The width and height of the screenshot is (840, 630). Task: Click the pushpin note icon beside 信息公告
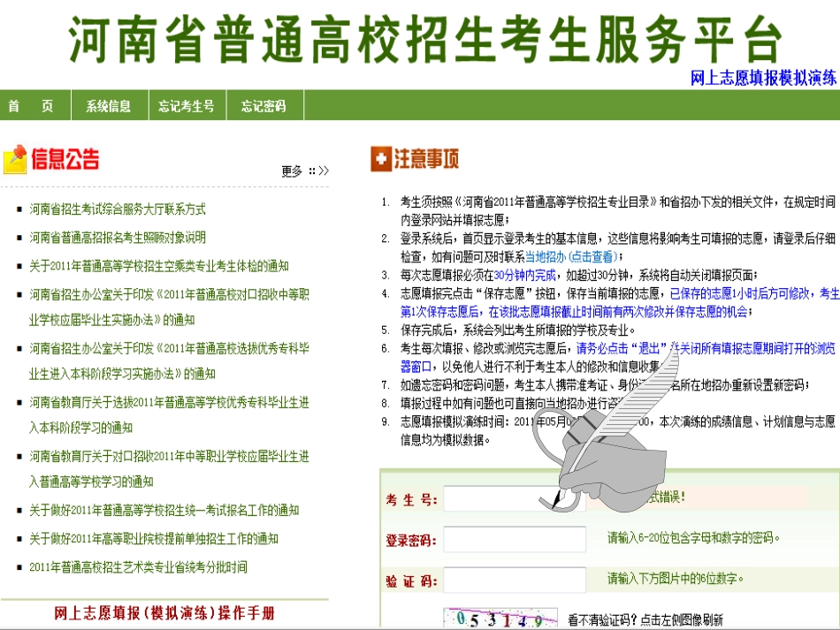click(x=15, y=160)
